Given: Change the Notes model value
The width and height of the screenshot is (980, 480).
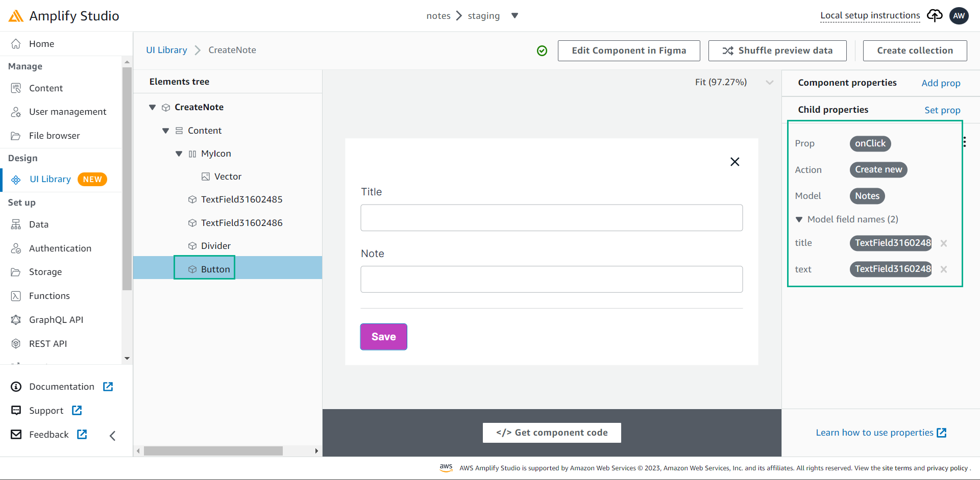Looking at the screenshot, I should tap(867, 196).
